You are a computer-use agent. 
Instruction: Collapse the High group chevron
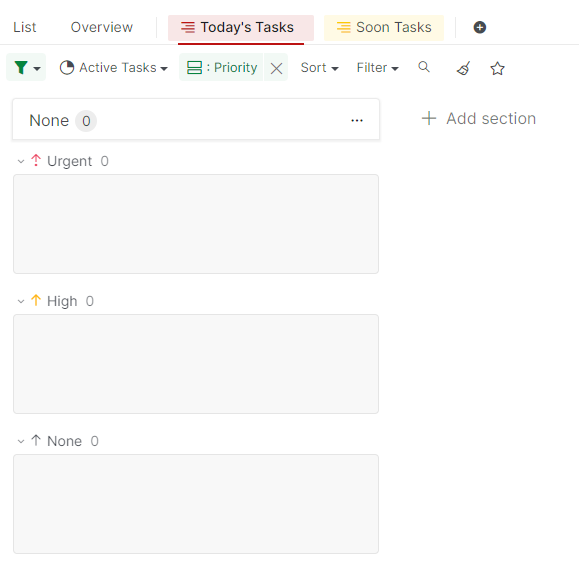(21, 301)
